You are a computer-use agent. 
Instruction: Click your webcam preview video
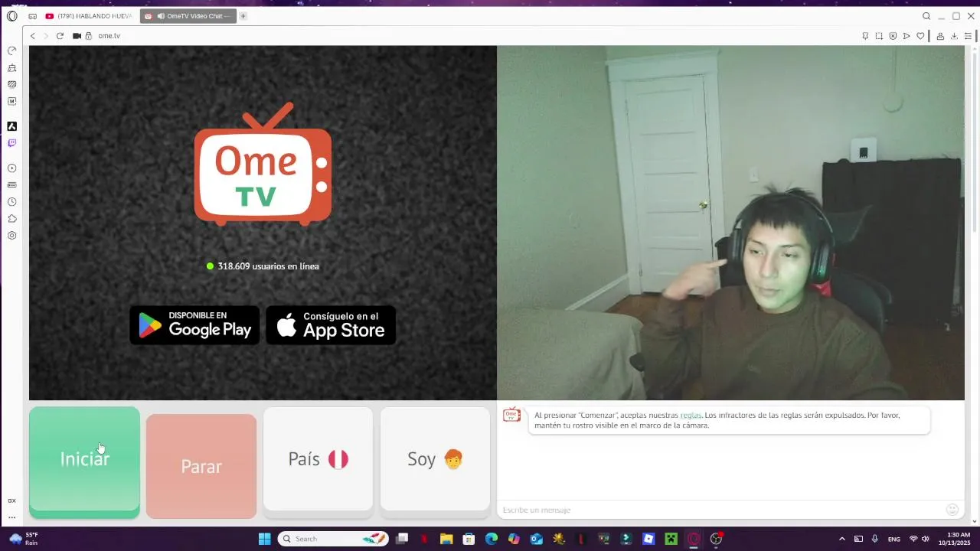click(x=730, y=223)
